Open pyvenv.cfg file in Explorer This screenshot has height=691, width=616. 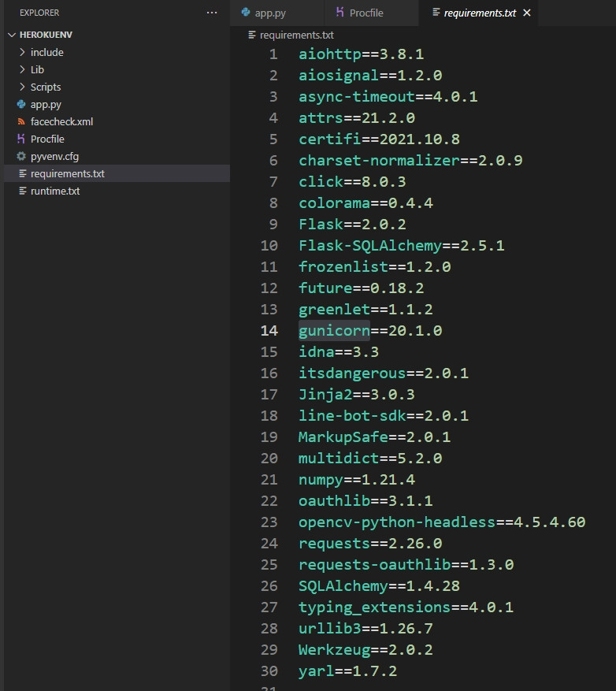(54, 157)
